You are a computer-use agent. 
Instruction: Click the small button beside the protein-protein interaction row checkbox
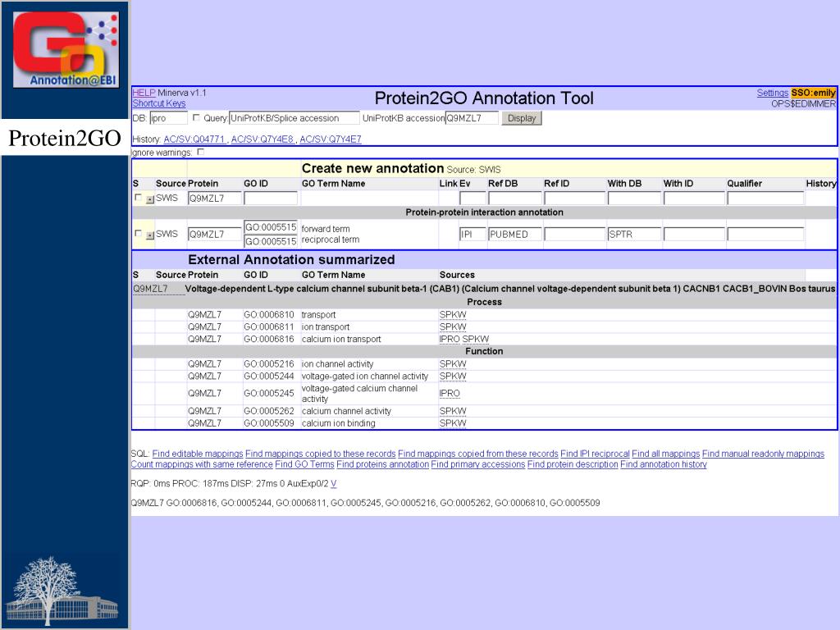[150, 235]
